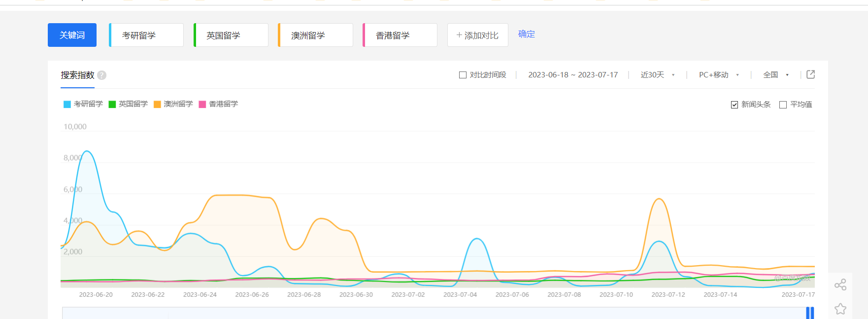
Task: Toggle the blue 考研留学 legend marker
Action: click(x=67, y=104)
